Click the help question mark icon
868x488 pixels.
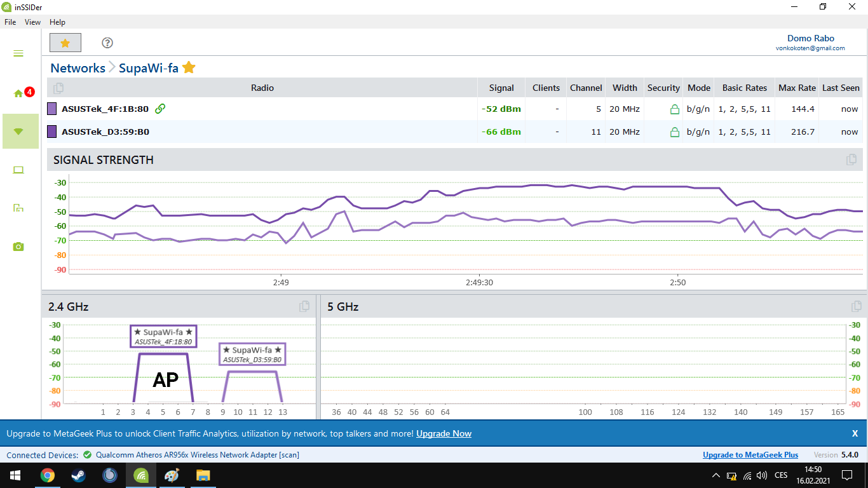107,43
